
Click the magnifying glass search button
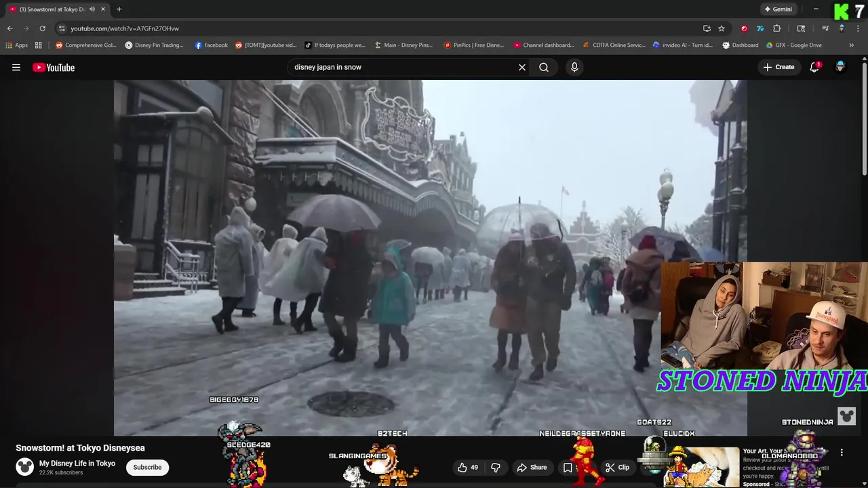[544, 67]
